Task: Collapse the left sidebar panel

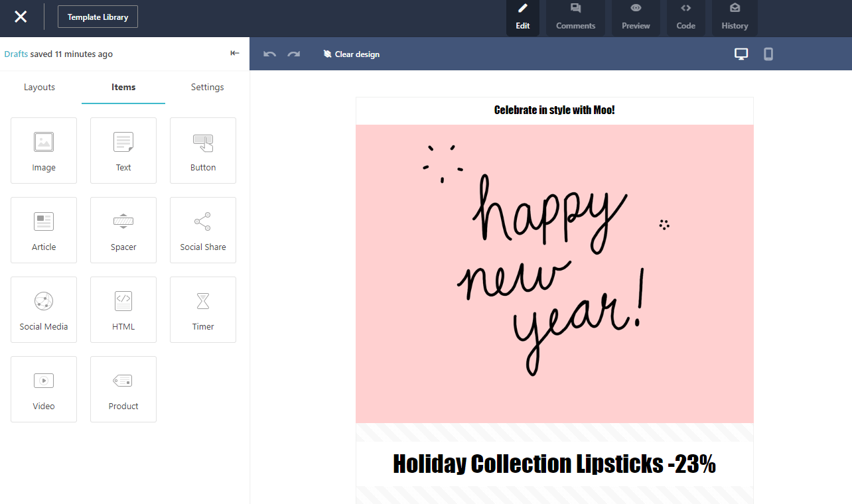Action: (234, 53)
